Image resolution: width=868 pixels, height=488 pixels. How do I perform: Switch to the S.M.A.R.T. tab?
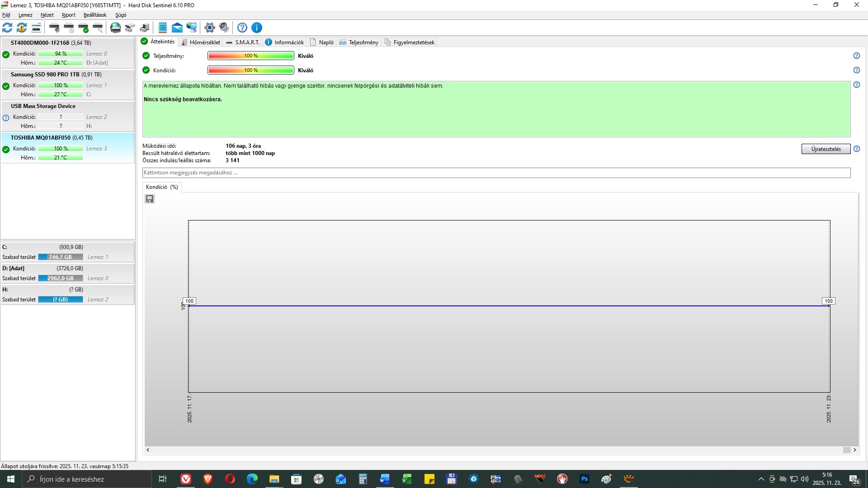(x=243, y=42)
